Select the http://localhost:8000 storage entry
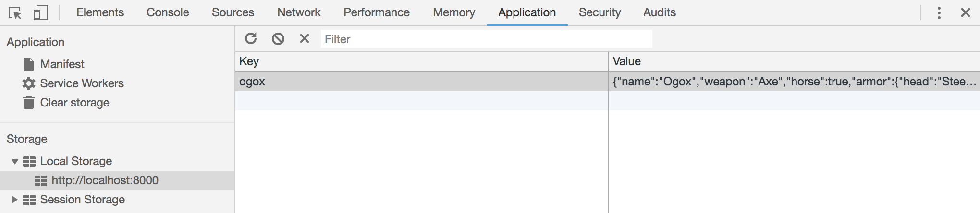980x213 pixels. 105,180
